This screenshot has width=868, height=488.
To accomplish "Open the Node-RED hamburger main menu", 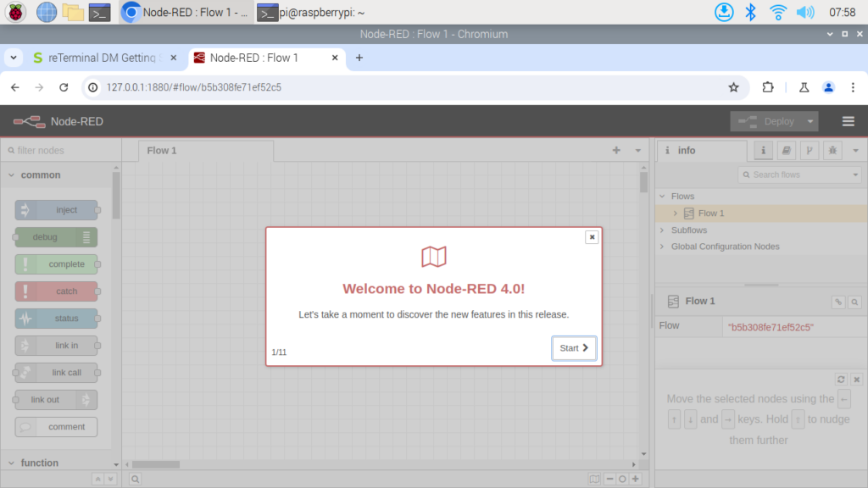I will click(848, 122).
